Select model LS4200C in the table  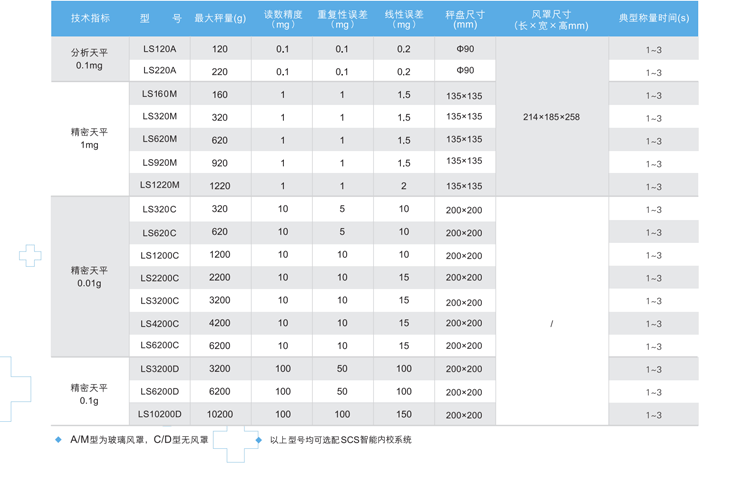point(159,322)
